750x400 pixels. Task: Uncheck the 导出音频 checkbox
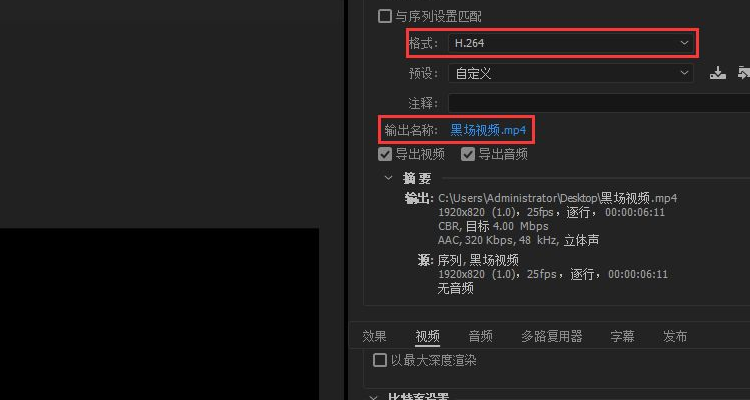(467, 154)
